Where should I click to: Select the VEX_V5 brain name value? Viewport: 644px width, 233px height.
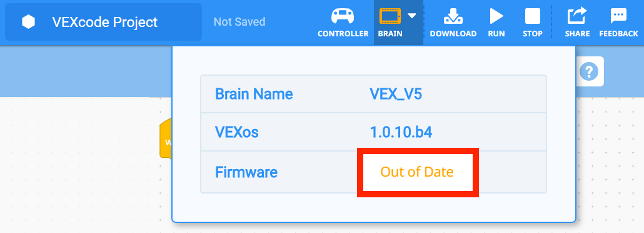[396, 95]
